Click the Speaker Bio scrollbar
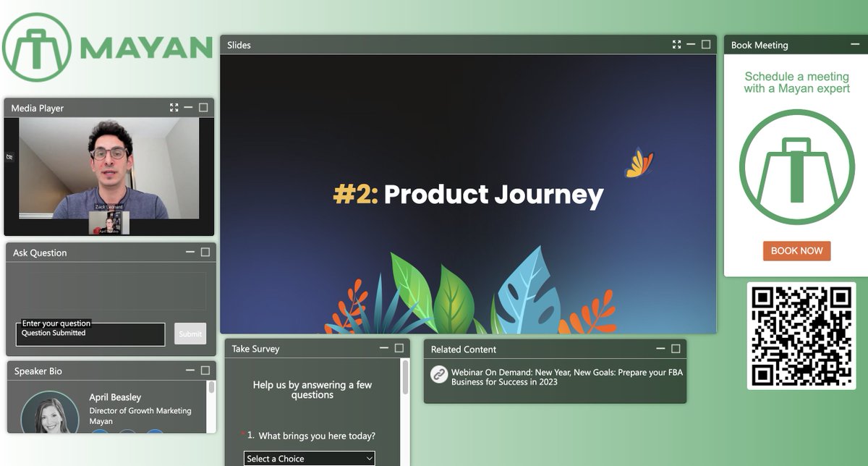868x466 pixels. [211, 388]
